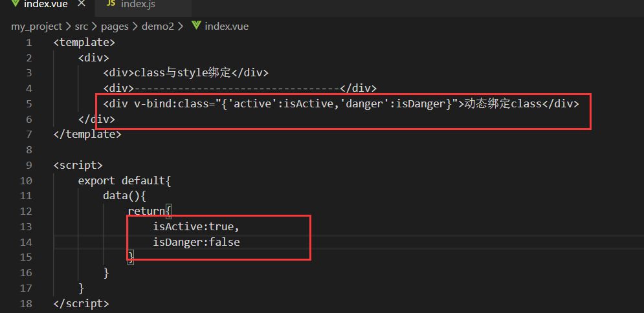Switch to the index.js tab
Screen dimensions: 644x313
click(x=138, y=5)
